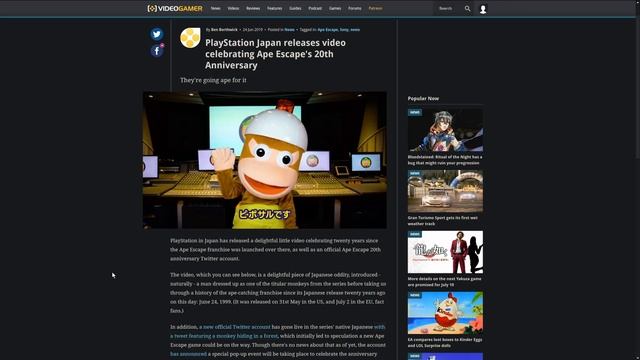Click the Ape Escape monkey hero image
The height and width of the screenshot is (360, 640).
tap(264, 160)
